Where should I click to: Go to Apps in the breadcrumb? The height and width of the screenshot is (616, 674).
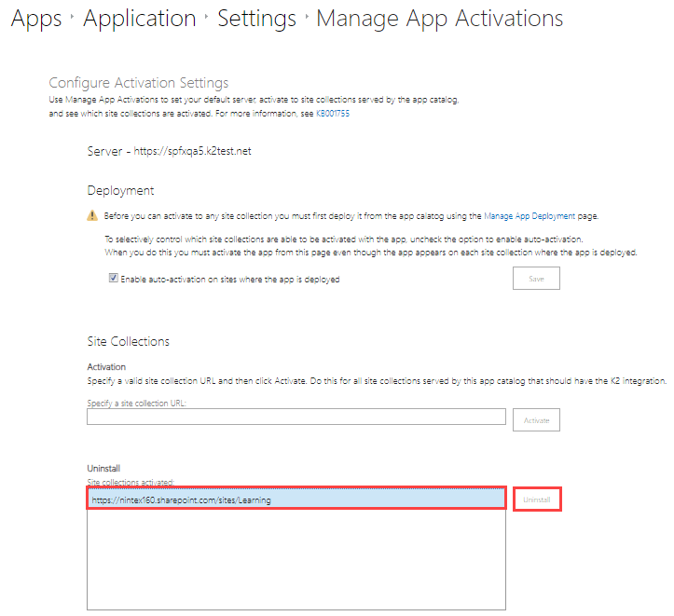pyautogui.click(x=36, y=19)
